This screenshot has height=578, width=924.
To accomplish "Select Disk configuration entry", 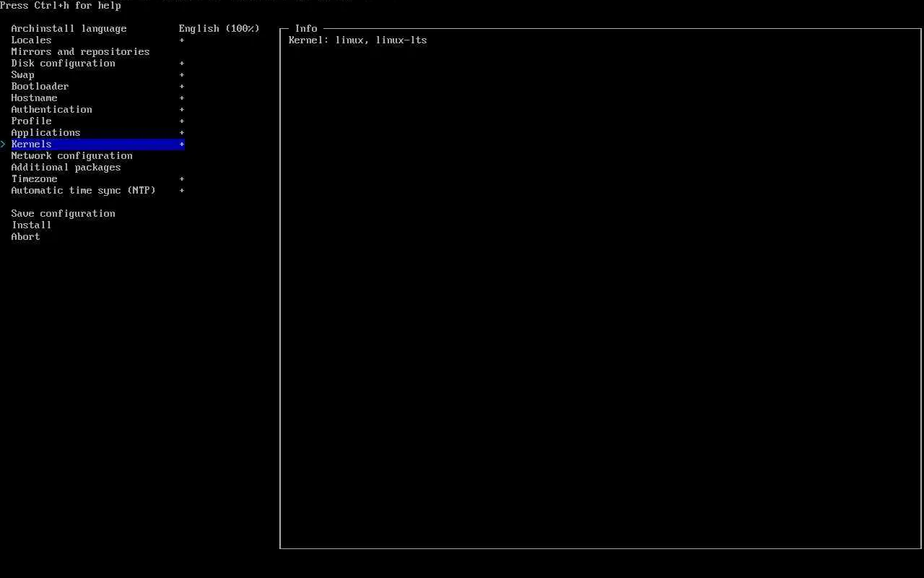I will (63, 63).
